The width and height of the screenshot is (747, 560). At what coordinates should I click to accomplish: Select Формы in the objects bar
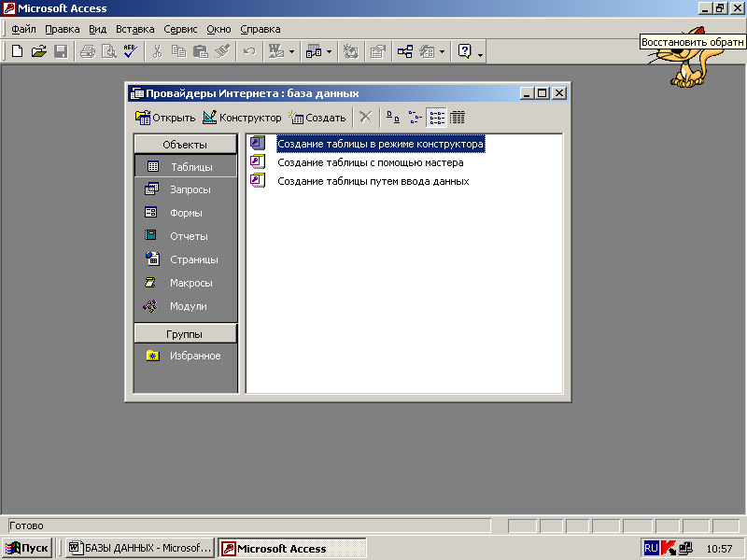[185, 213]
